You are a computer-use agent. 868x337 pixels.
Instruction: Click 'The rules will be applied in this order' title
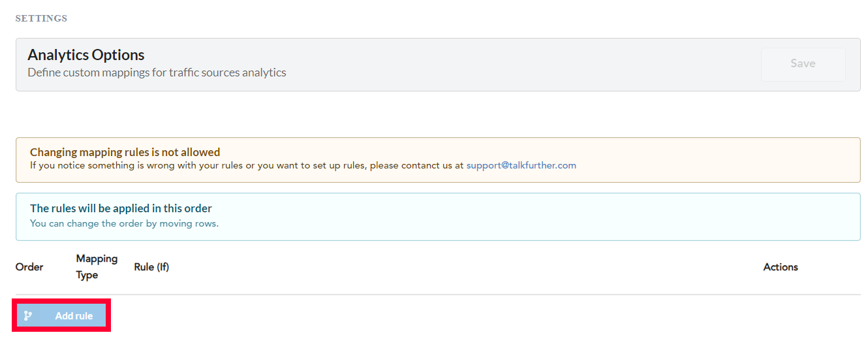click(121, 208)
